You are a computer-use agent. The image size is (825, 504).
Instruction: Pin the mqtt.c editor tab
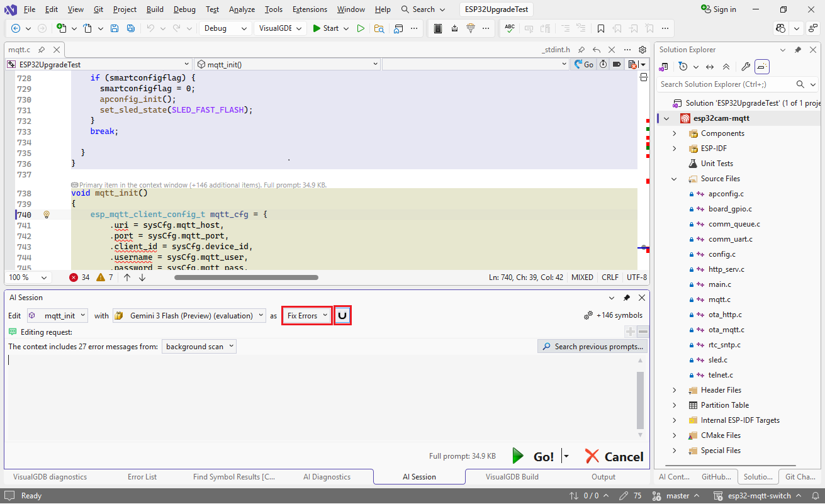pyautogui.click(x=42, y=50)
